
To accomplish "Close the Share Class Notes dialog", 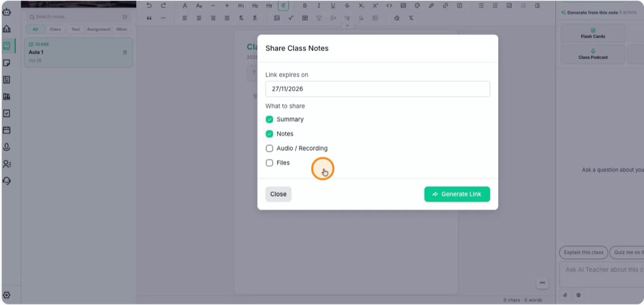I will coord(278,194).
